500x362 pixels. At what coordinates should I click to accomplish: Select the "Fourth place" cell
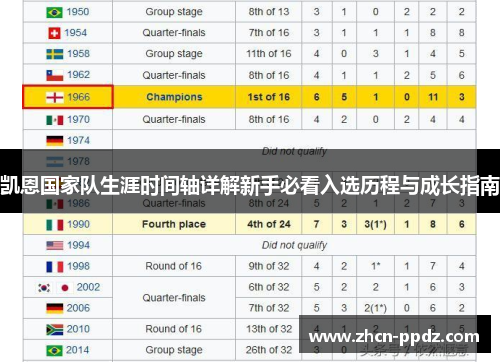[x=174, y=224]
